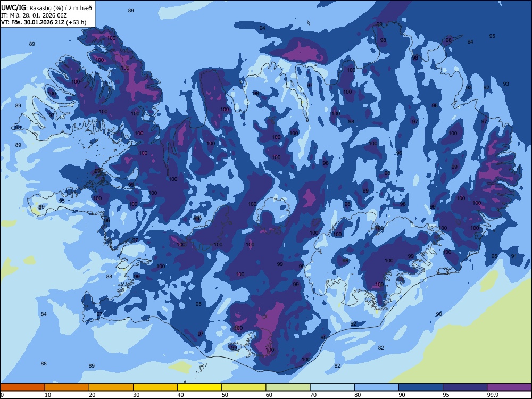Select the 10–20 orange legend color band
532x399 pixels.
pos(67,387)
